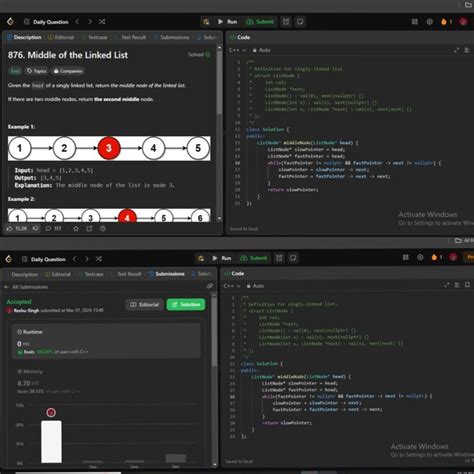Click the "876. Middle of the Linked List" title

[x=68, y=55]
